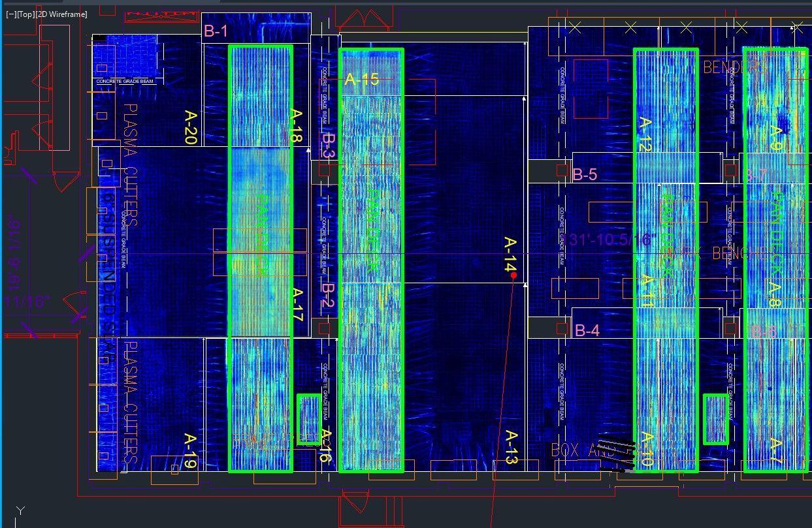Screen dimensions: 812x528
Task: Select the pink B-2 label
Action: tap(329, 296)
